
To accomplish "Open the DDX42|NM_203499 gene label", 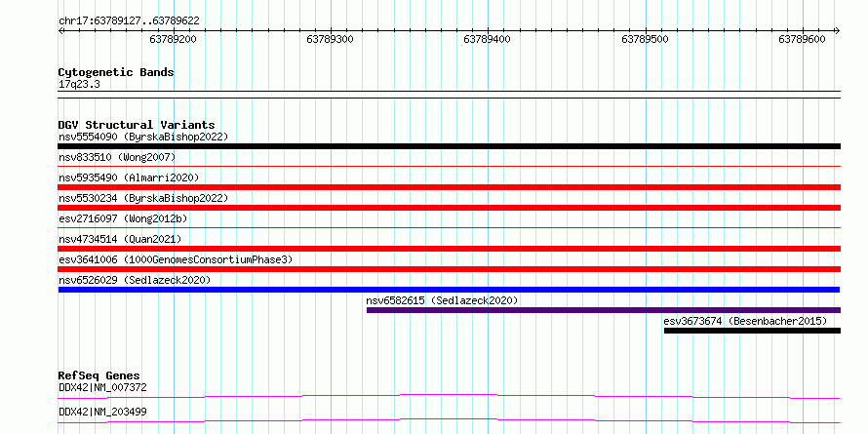I will tap(102, 412).
